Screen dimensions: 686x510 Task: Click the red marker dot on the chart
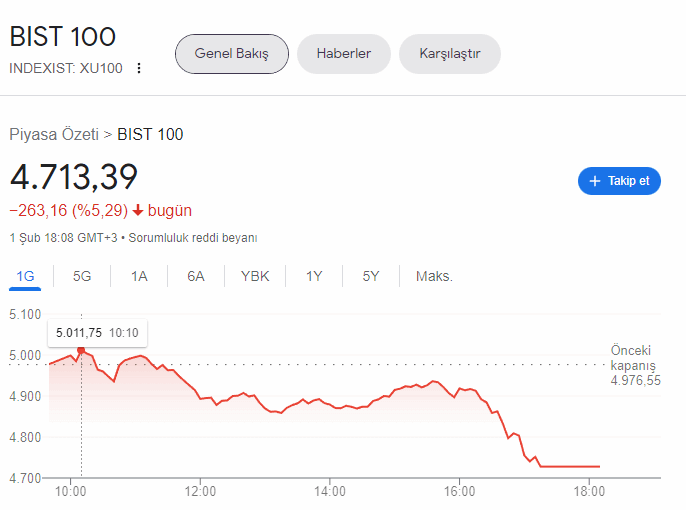(x=81, y=350)
